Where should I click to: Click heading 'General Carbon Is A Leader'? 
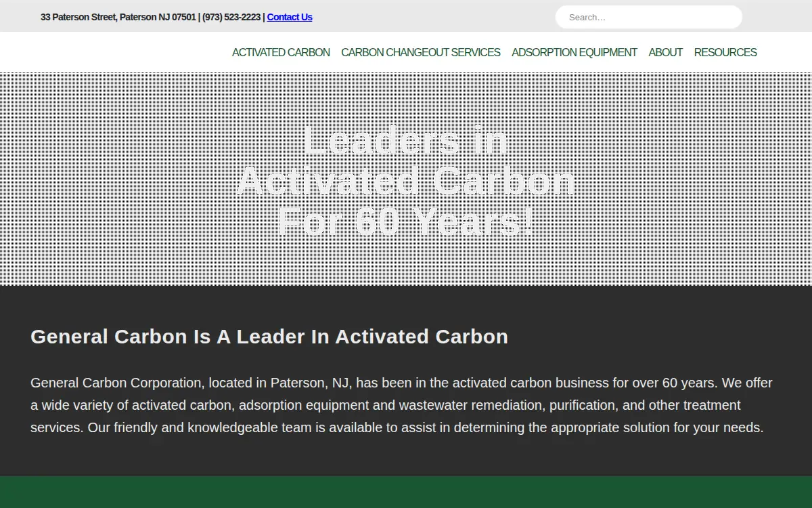pos(269,337)
